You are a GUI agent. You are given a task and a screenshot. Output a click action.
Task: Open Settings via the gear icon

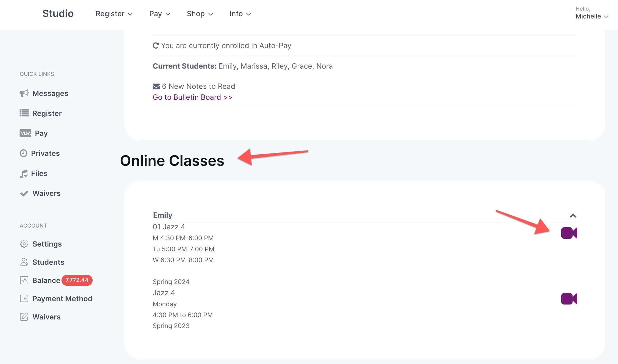point(24,244)
